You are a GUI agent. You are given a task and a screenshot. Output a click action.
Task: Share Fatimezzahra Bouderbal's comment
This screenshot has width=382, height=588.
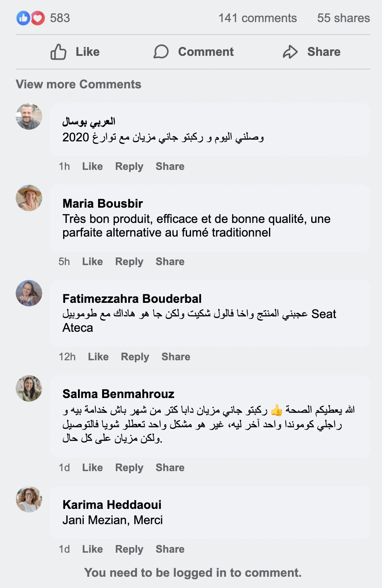click(176, 357)
